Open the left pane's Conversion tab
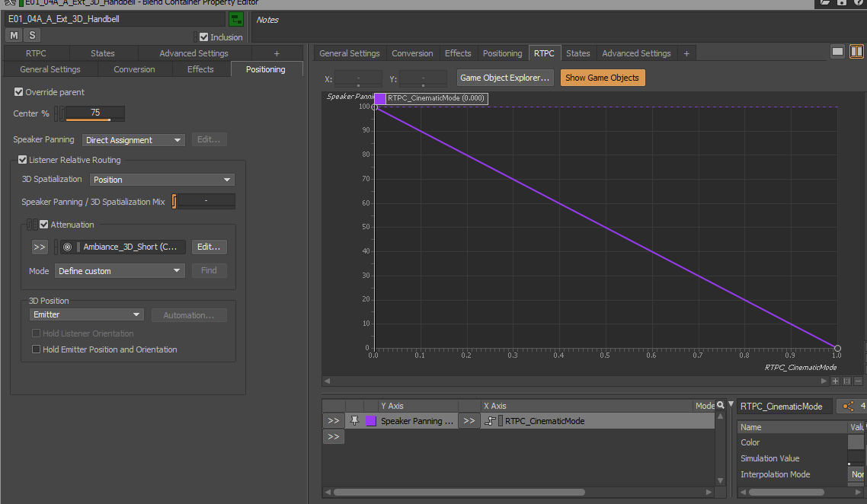Image resolution: width=867 pixels, height=504 pixels. 134,69
